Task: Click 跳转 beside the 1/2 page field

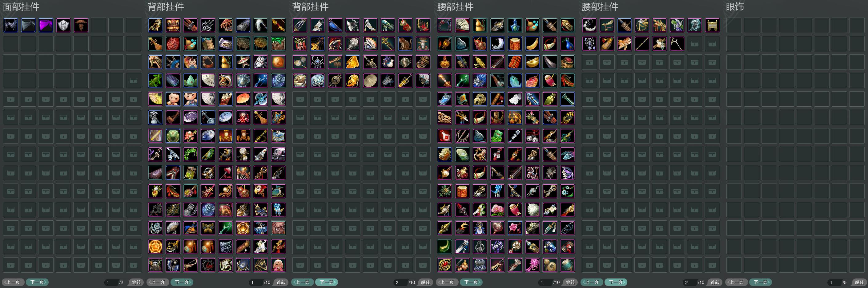Action: click(x=136, y=282)
